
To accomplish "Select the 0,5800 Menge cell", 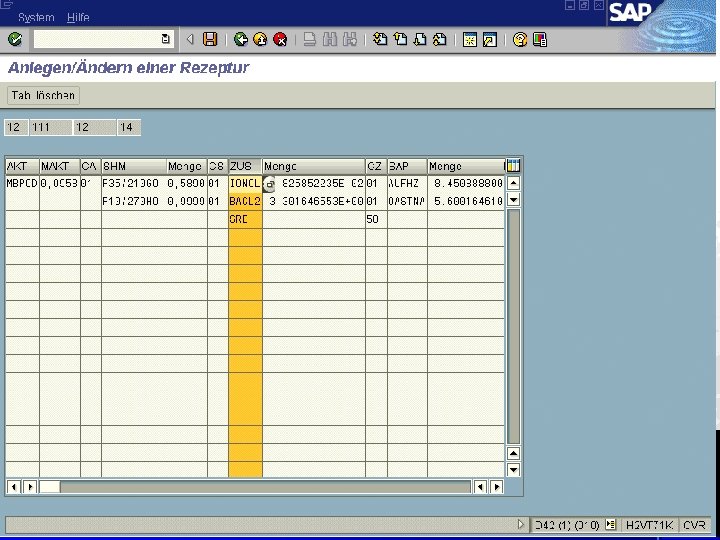I will pyautogui.click(x=186, y=184).
